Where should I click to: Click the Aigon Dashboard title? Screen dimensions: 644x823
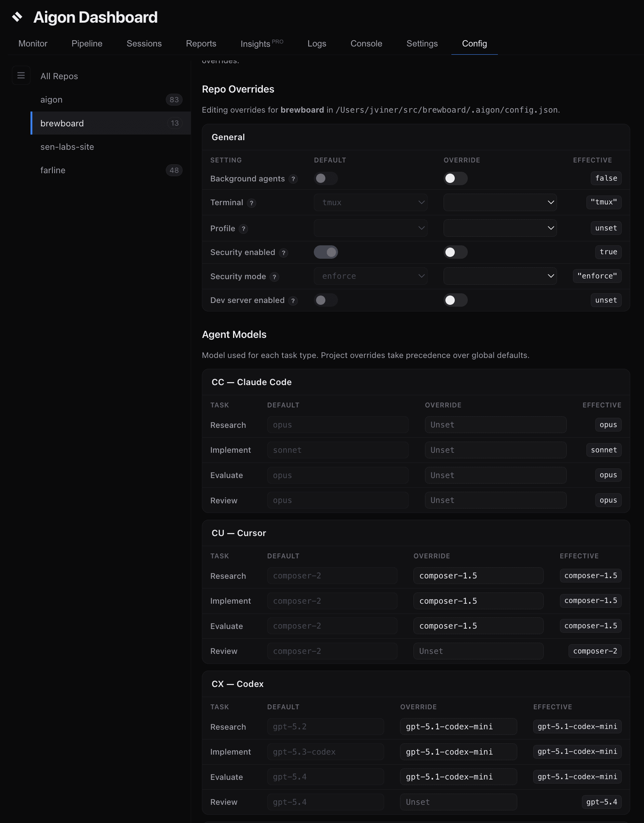point(96,17)
